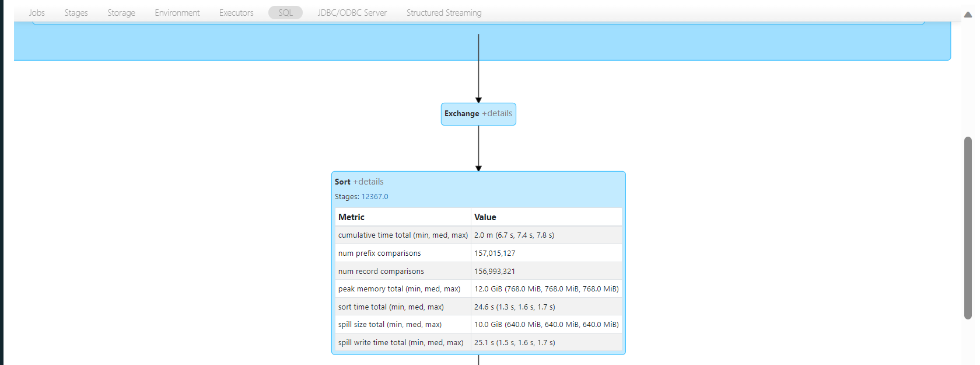This screenshot has width=980, height=365.
Task: Click the Value column header
Action: (485, 217)
